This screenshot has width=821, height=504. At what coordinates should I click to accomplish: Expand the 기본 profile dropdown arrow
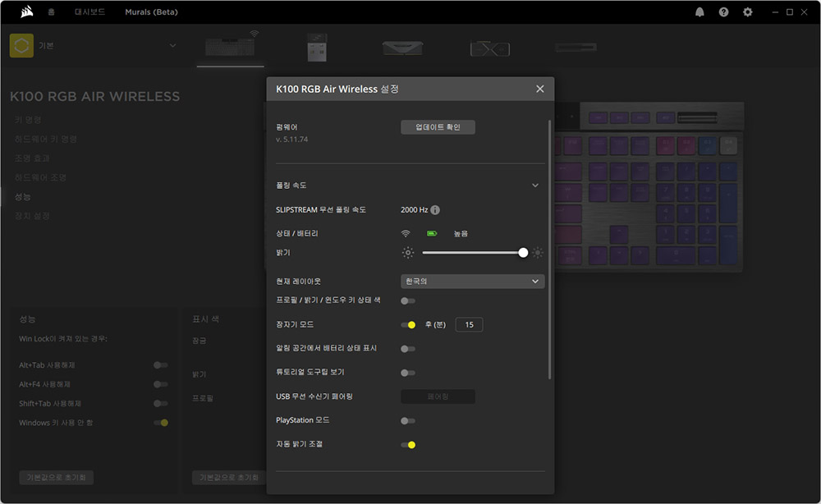(172, 45)
